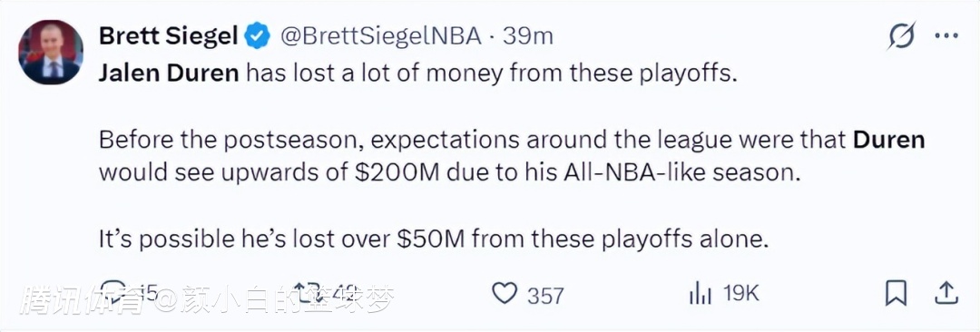
Task: Click the 19K views count
Action: (x=741, y=294)
